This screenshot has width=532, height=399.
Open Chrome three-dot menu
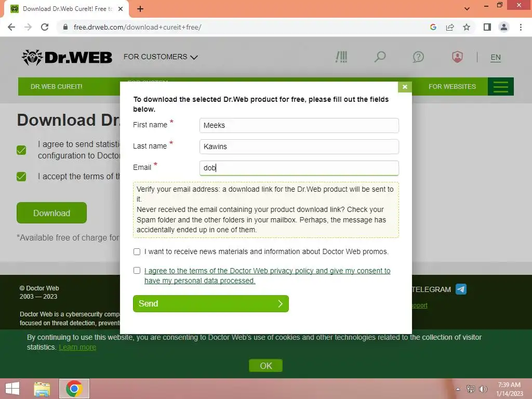pos(521,27)
